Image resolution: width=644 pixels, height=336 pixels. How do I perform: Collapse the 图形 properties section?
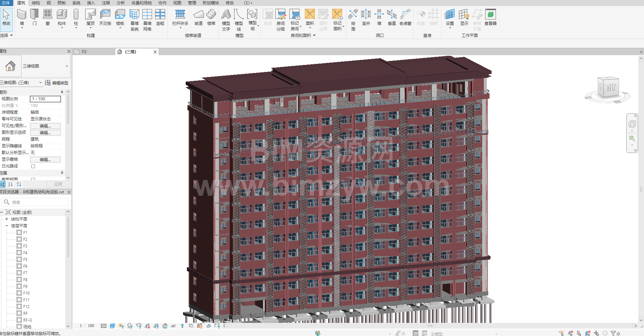(x=62, y=92)
